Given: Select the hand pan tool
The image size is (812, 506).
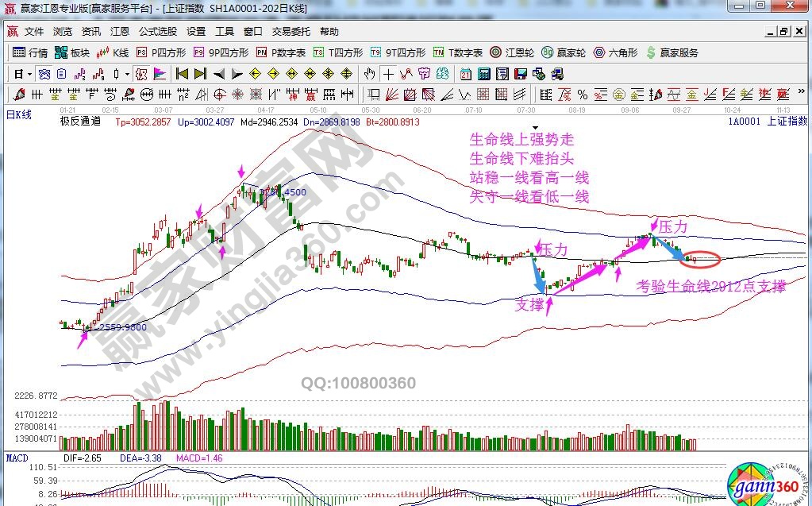Looking at the screenshot, I should tap(369, 74).
